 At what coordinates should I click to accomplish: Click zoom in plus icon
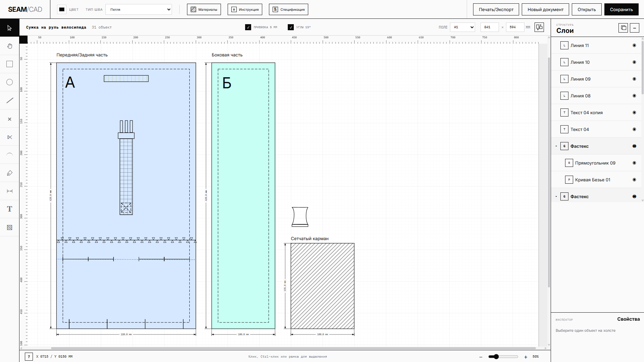coord(526,357)
